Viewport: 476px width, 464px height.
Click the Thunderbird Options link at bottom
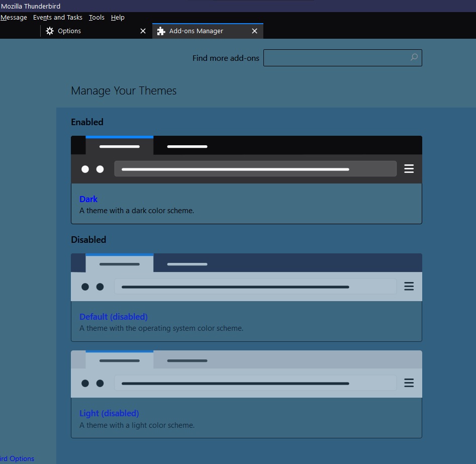click(x=17, y=458)
